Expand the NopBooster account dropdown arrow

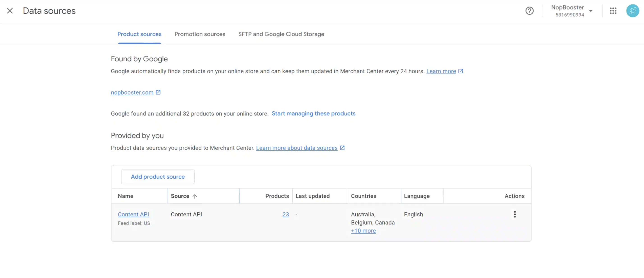tap(591, 11)
